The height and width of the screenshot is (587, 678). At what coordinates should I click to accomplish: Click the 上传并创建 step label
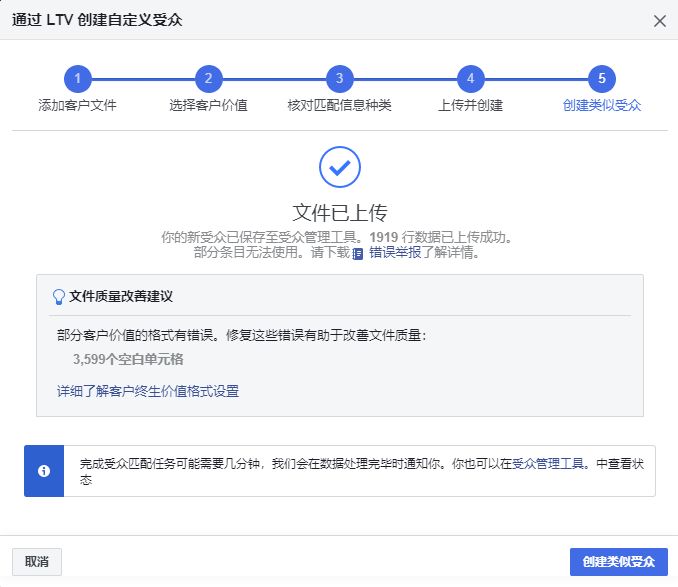click(470, 105)
